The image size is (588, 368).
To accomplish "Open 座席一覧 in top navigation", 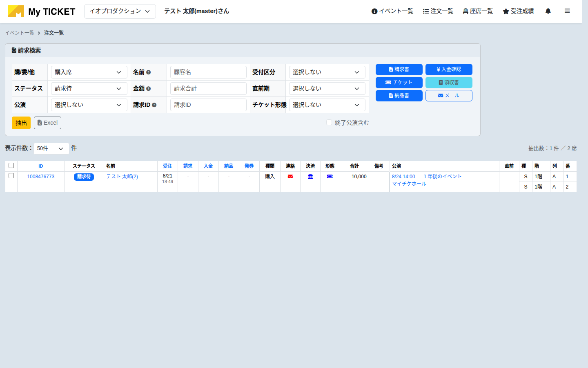I will click(x=478, y=11).
